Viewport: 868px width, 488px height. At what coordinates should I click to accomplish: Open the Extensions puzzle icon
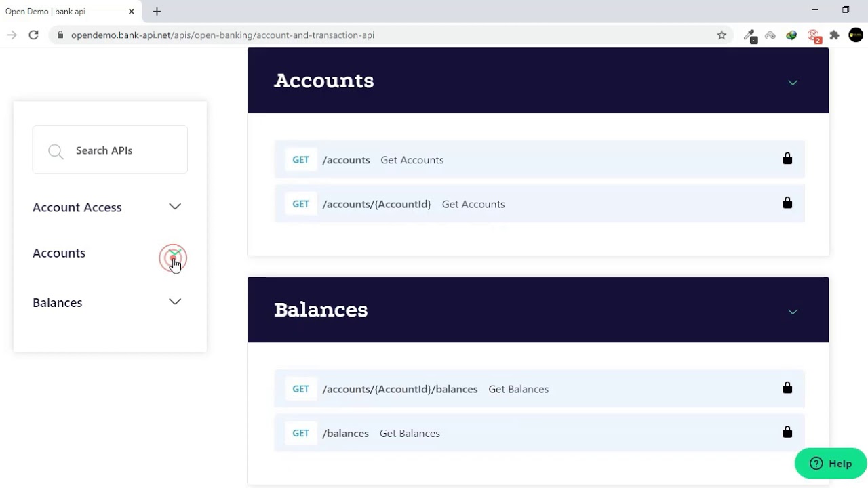coord(835,35)
